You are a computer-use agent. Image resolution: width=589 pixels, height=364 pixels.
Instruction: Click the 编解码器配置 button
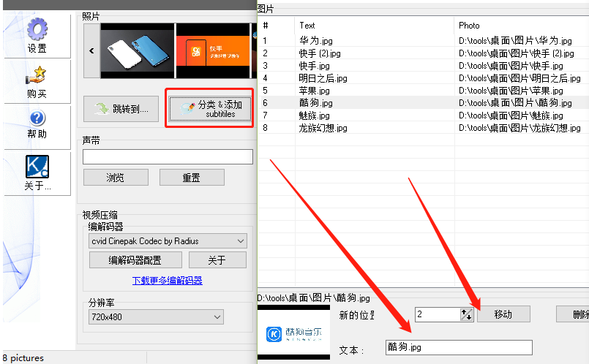point(135,260)
